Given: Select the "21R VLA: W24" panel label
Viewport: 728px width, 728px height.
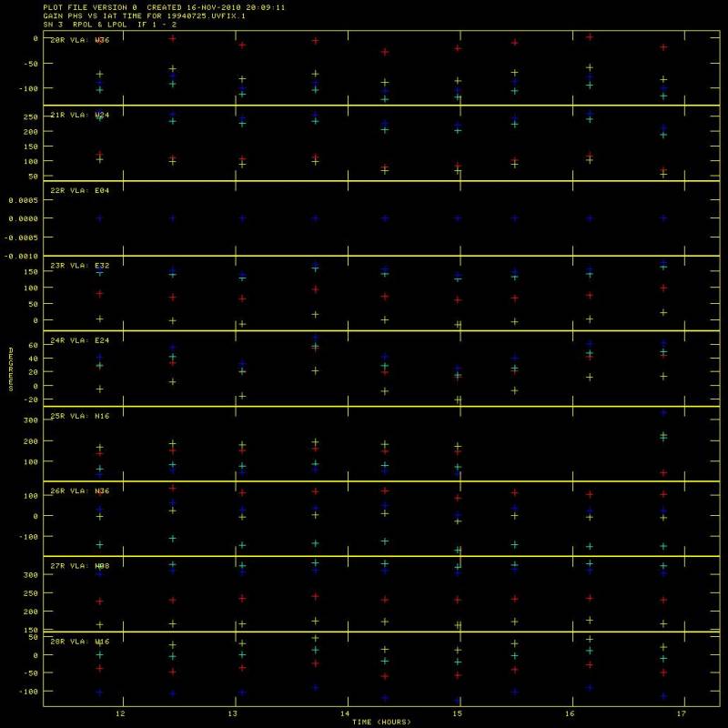Looking at the screenshot, I should pos(79,116).
